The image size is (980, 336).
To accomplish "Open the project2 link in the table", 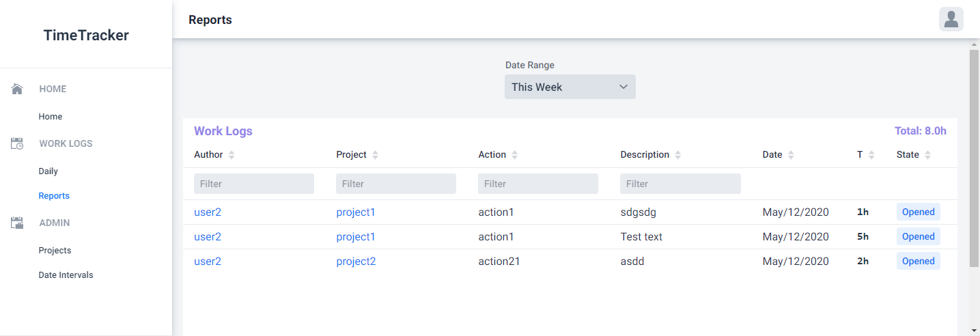I will click(356, 262).
